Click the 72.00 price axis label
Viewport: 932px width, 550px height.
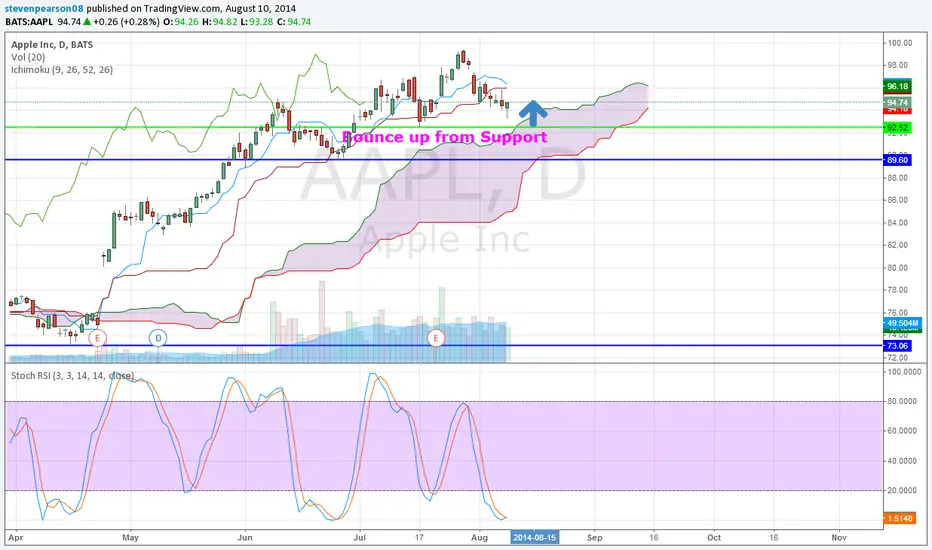pyautogui.click(x=898, y=358)
